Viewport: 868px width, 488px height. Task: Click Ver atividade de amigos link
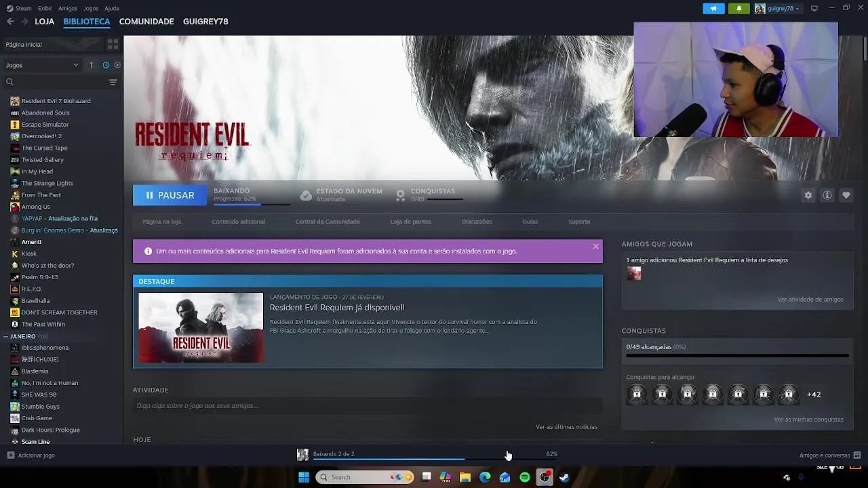click(x=810, y=300)
